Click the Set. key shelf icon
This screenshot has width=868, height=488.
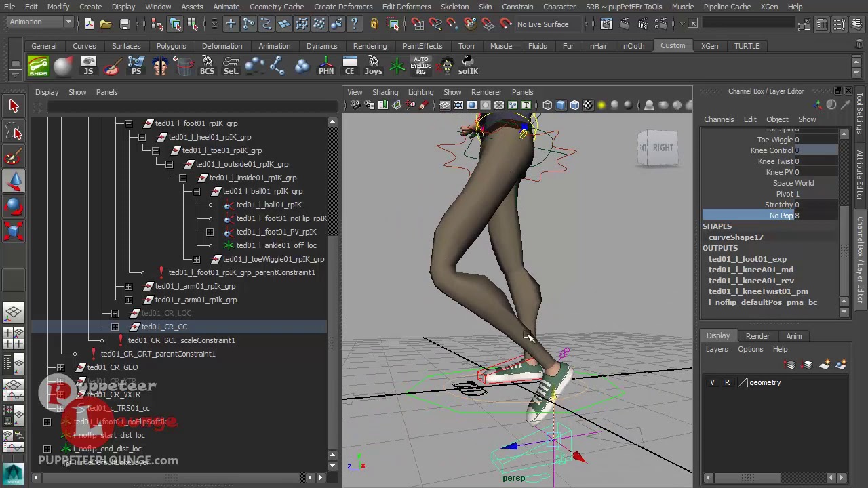[x=231, y=66]
